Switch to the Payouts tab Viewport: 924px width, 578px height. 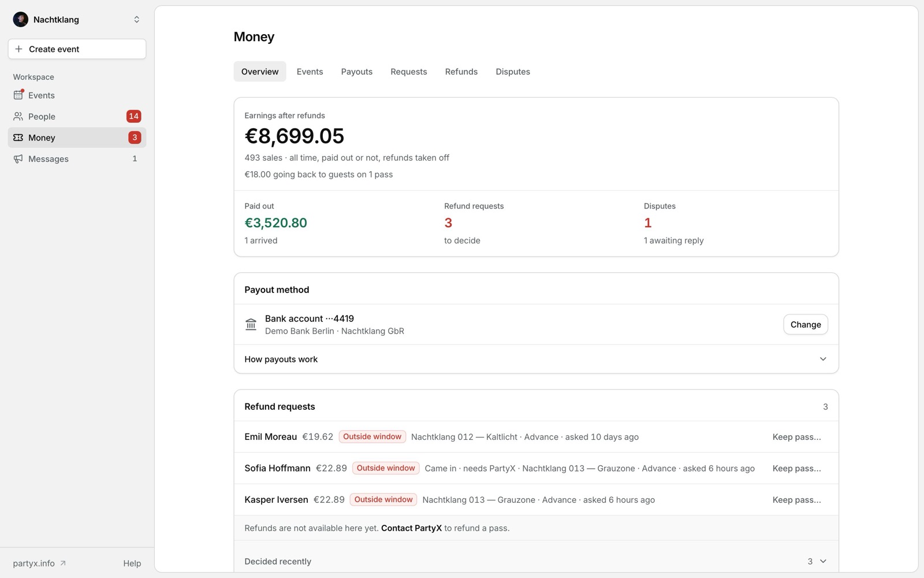(x=356, y=72)
